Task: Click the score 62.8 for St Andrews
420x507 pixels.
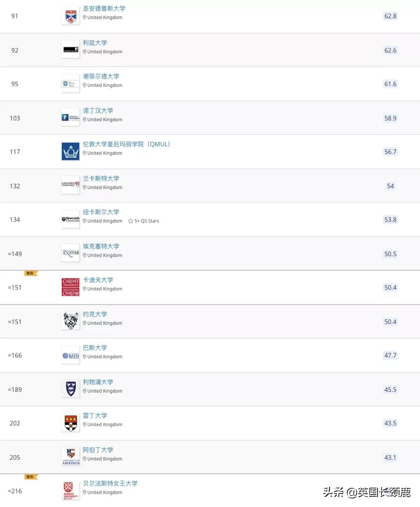Action: (390, 16)
